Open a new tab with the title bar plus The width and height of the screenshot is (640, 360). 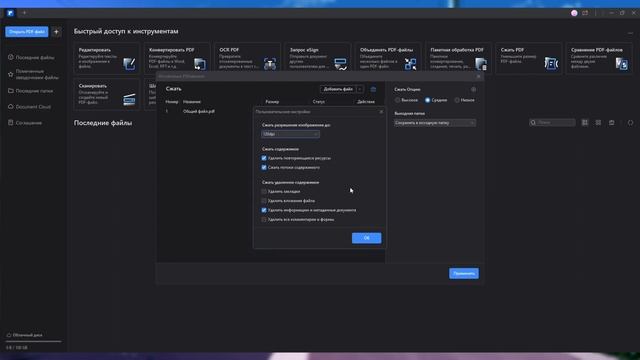point(24,13)
